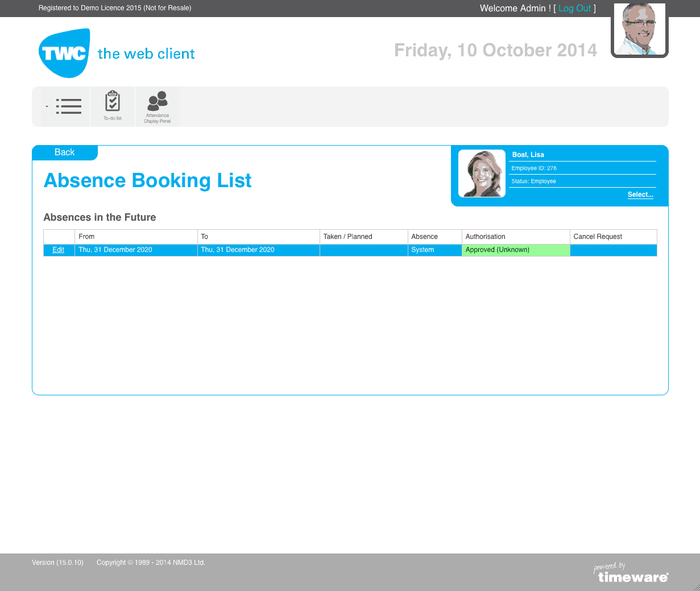Click the Friday, 10 October 2014 date
This screenshot has height=591, width=700.
point(496,50)
